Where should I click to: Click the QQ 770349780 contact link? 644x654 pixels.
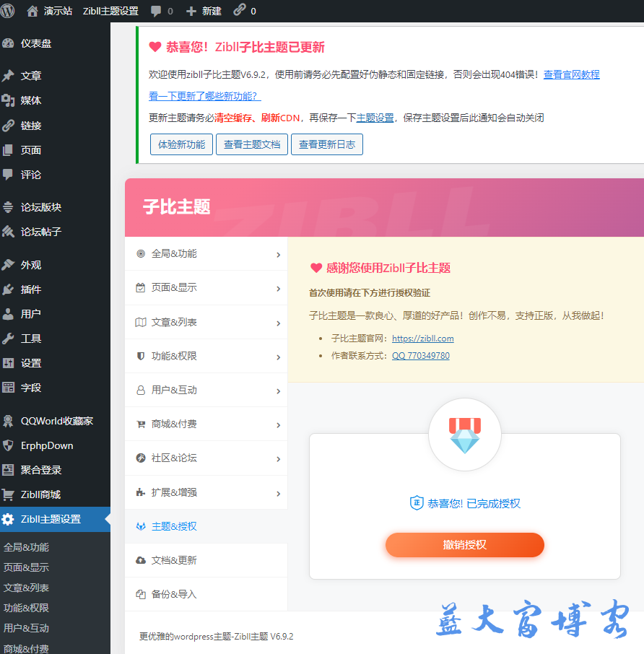pos(420,355)
